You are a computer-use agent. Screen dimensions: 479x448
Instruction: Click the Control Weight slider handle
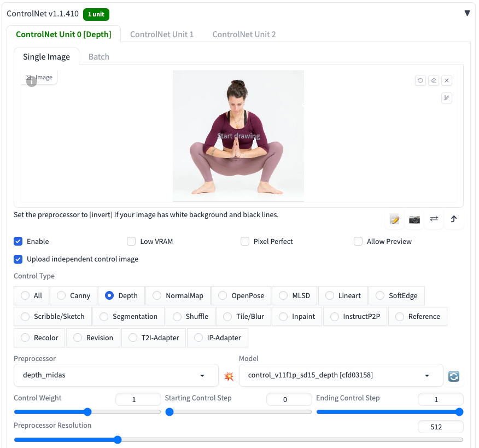coord(87,412)
